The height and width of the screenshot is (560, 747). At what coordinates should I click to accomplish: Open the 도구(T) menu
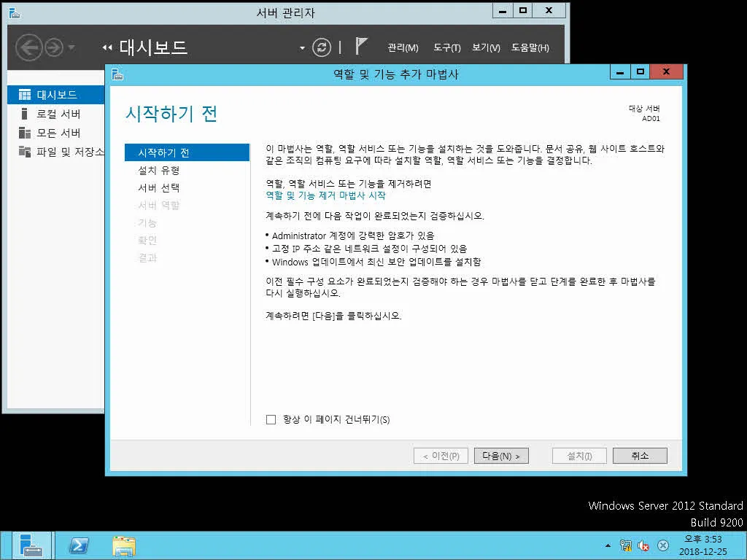click(x=447, y=47)
